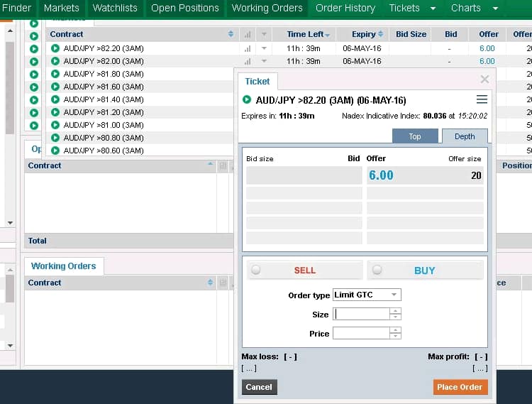Viewport: 532px width, 404px height.
Task: Click the Size stepper arrows
Action: click(x=396, y=314)
